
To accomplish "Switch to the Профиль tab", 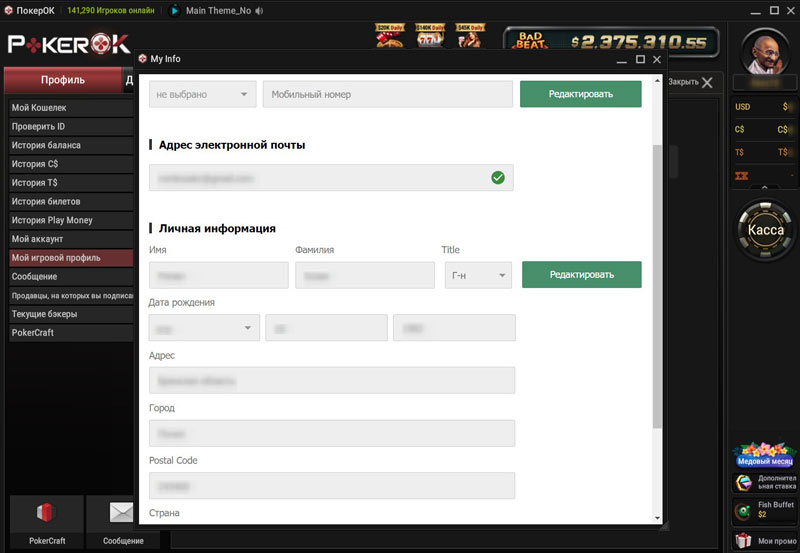I will click(x=62, y=80).
